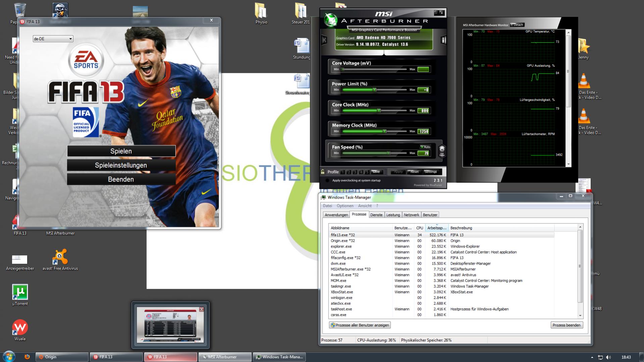Open the µTorrent desktop shortcut
The height and width of the screenshot is (362, 644).
click(x=20, y=295)
